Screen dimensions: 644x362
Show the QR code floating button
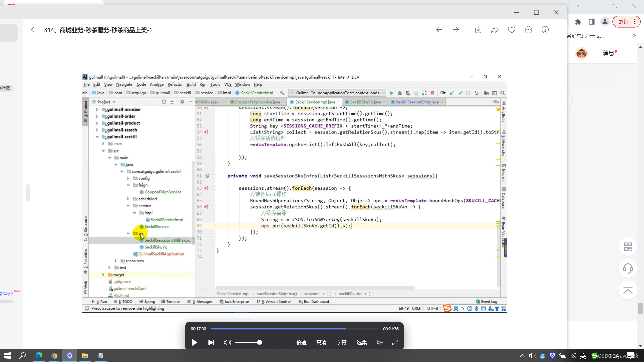628,247
